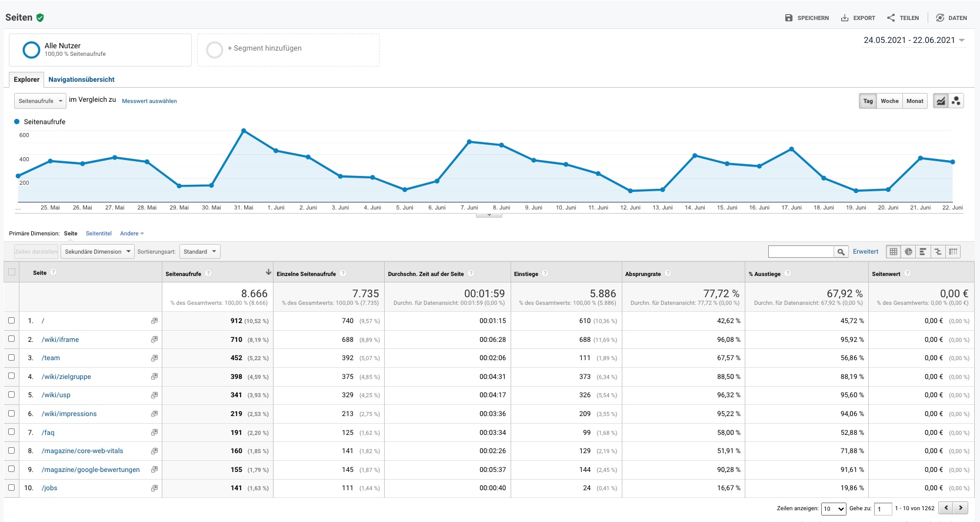The width and height of the screenshot is (980, 522).
Task: Click the Seitenaufrufe blue legend dot
Action: (x=16, y=122)
